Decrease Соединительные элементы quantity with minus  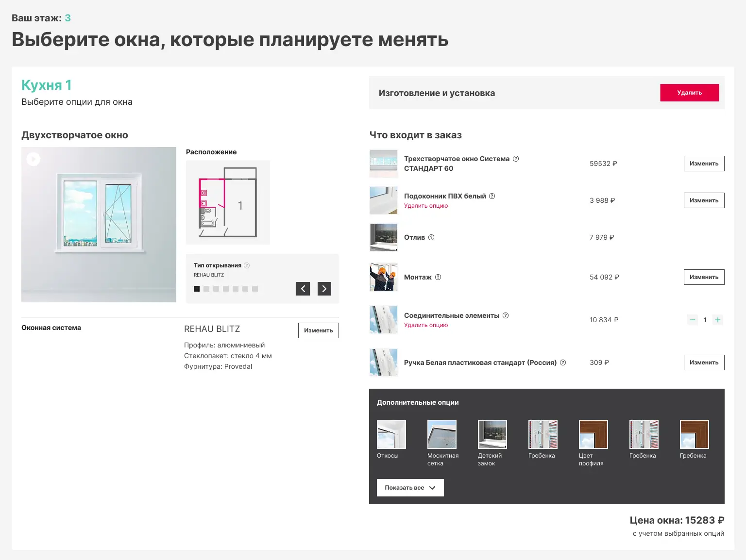693,320
